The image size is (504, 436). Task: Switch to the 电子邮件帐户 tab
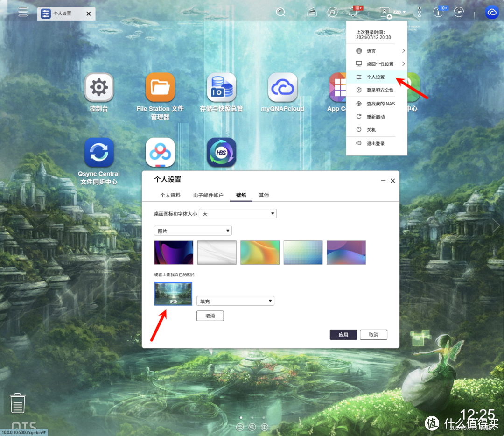click(x=208, y=195)
